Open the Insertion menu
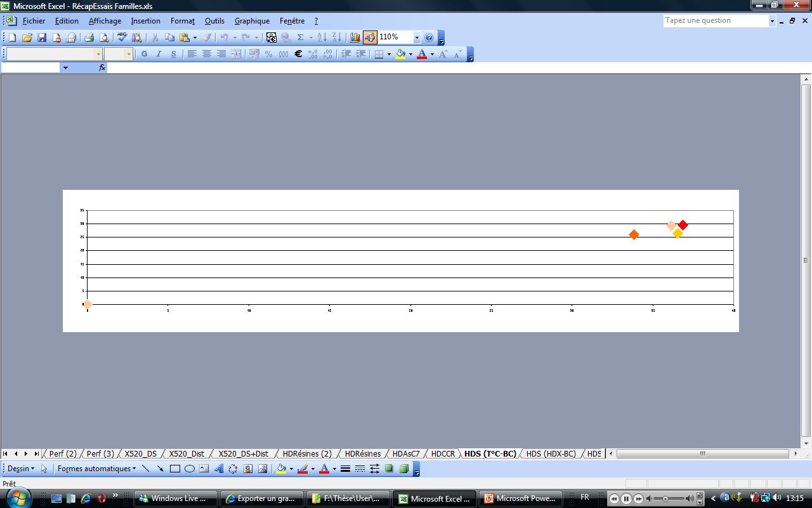 click(145, 21)
